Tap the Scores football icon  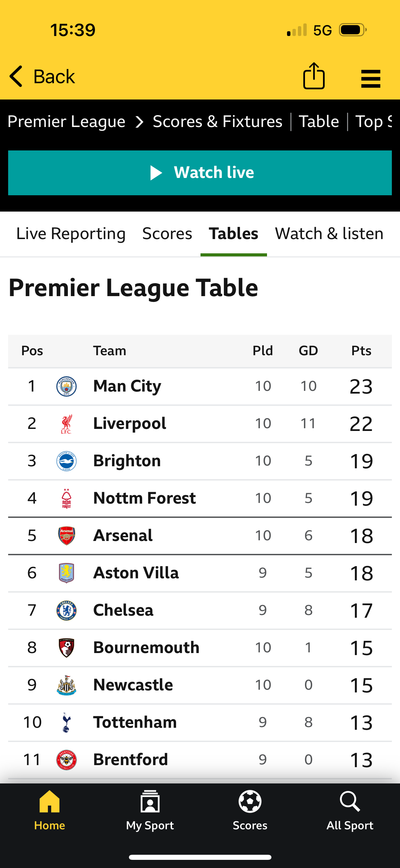[250, 801]
